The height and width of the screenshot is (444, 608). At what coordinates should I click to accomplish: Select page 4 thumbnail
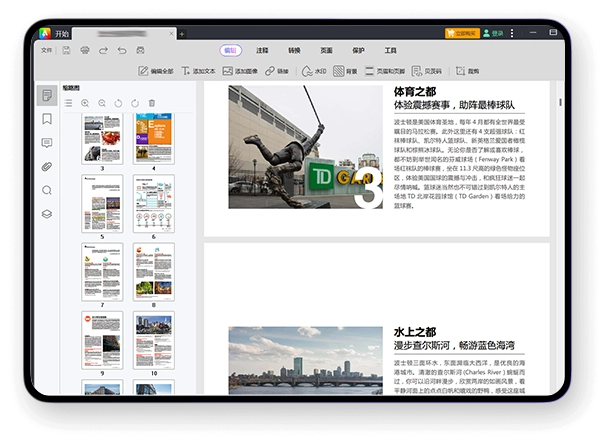pos(154,138)
